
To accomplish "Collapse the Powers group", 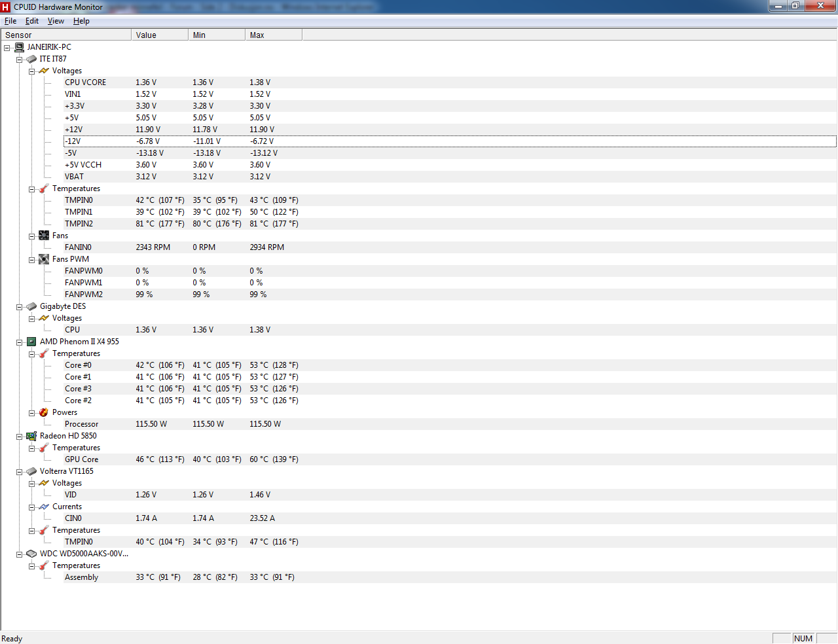I will 31,413.
